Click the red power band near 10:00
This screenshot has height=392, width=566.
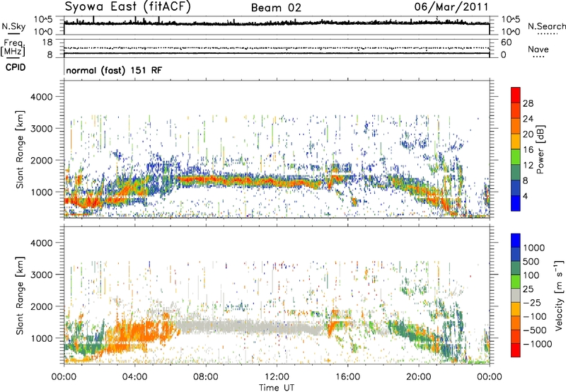241,180
